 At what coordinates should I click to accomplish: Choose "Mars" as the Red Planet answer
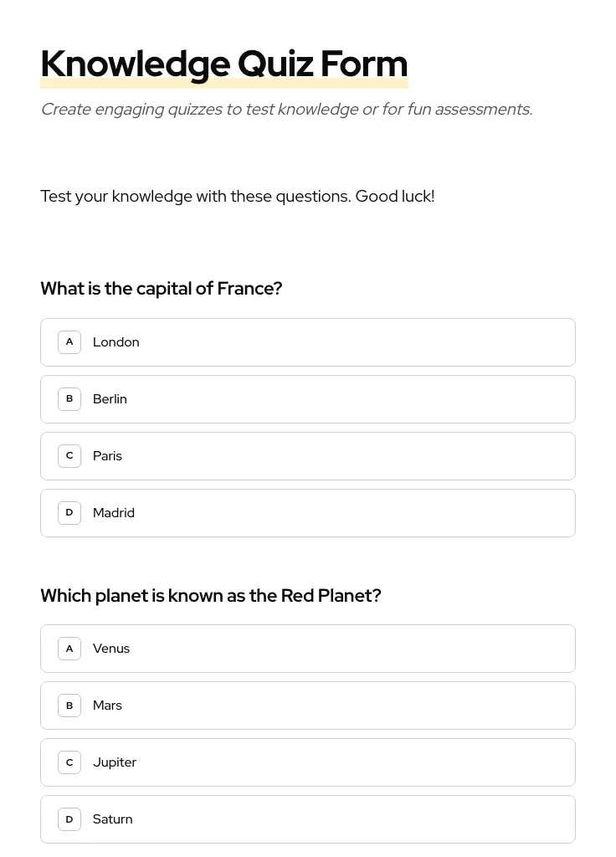308,705
